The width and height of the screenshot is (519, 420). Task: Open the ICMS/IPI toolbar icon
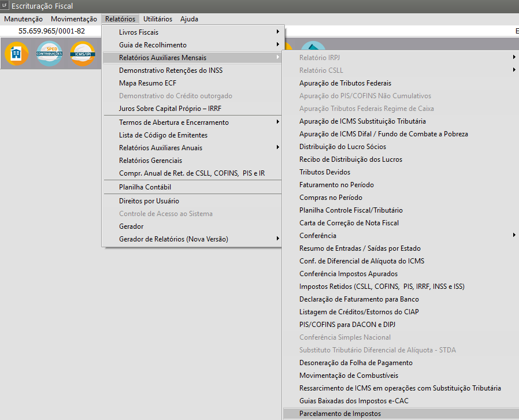coord(82,54)
